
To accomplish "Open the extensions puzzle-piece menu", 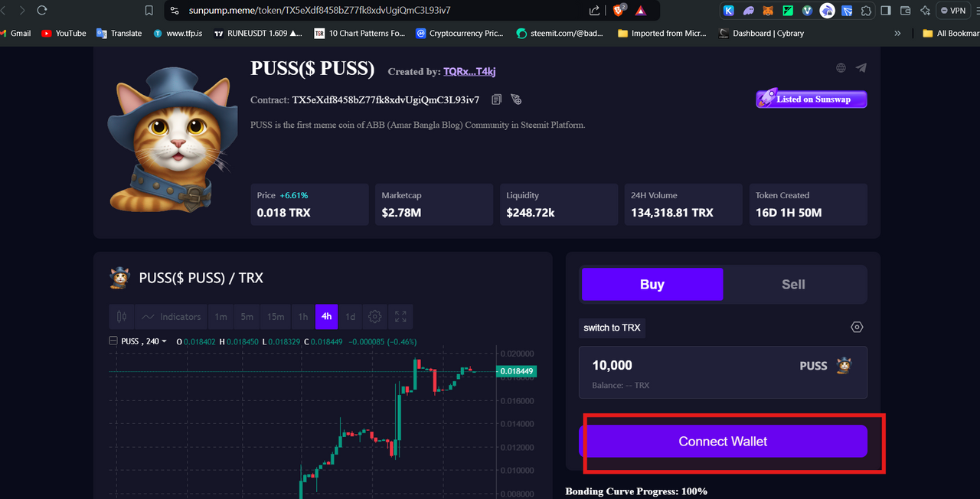I will click(866, 11).
